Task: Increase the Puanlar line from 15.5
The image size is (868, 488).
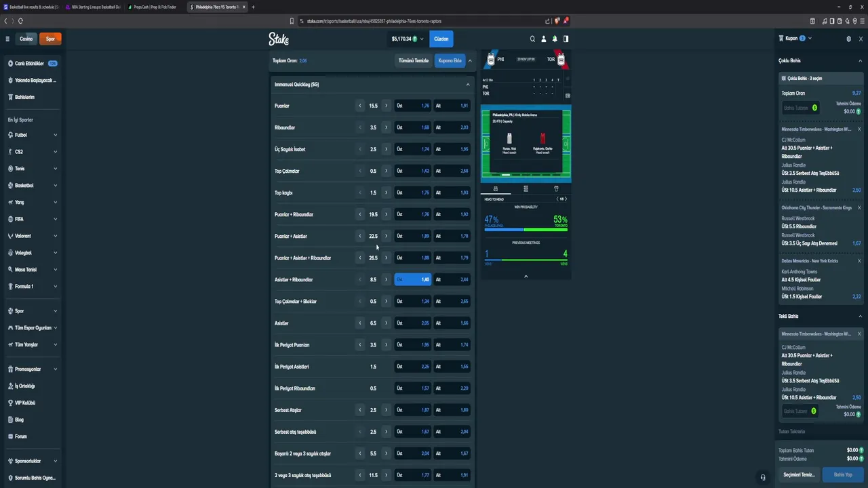Action: click(387, 106)
